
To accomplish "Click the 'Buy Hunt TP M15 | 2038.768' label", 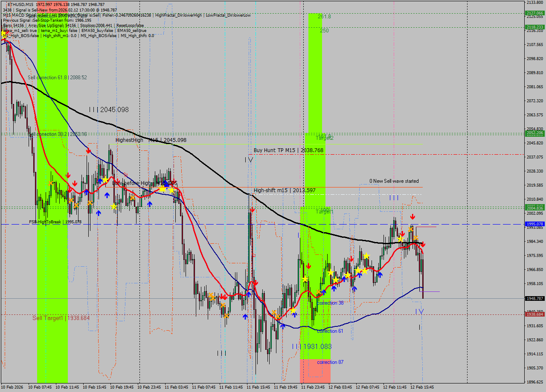I will tap(288, 150).
